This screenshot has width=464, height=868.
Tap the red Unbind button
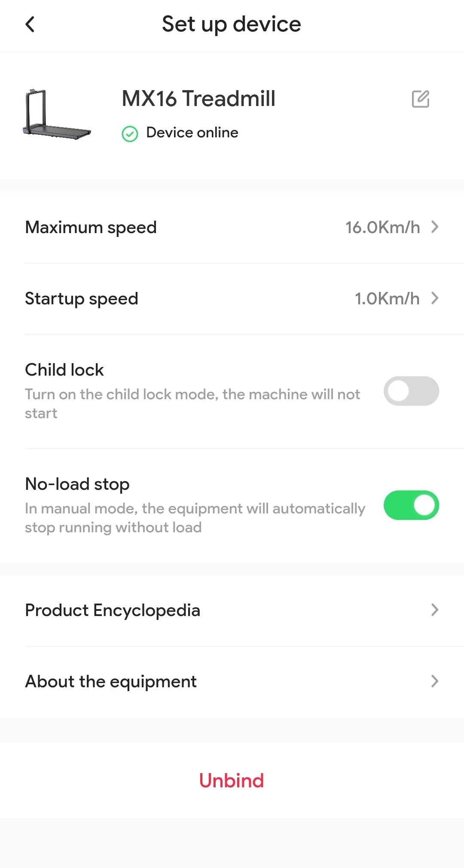pyautogui.click(x=232, y=780)
